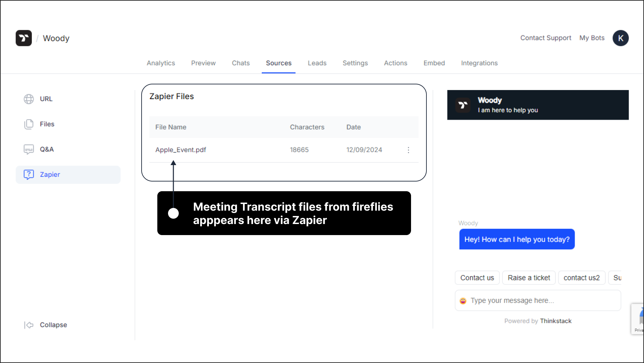
Task: Click the Woody bot logo icon
Action: click(463, 105)
